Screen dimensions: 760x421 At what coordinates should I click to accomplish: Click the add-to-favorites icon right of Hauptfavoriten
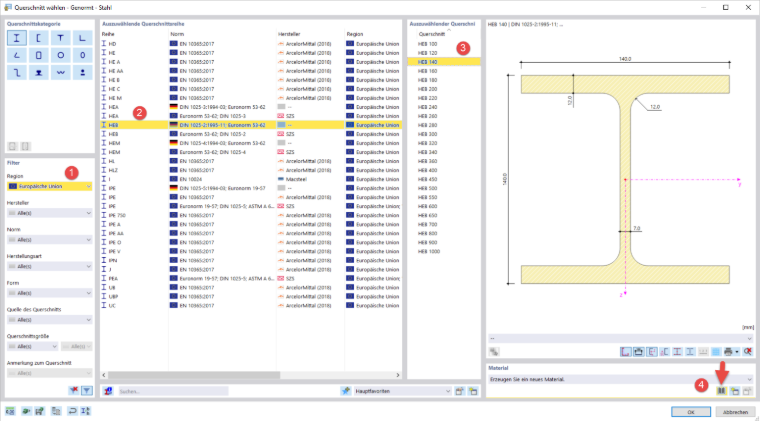point(459,391)
